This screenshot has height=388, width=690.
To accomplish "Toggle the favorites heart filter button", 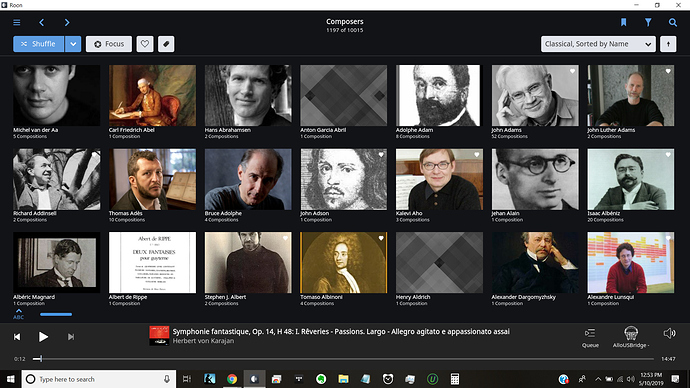I will [x=145, y=44].
